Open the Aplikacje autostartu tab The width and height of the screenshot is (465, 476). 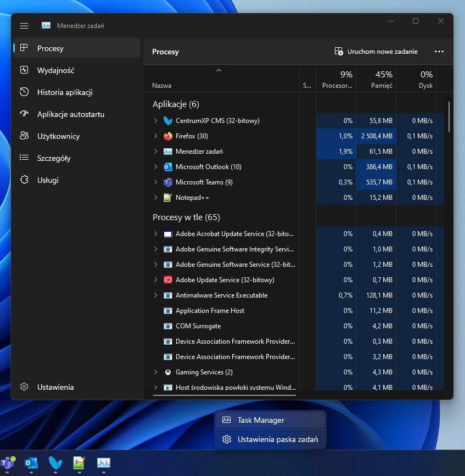point(77,114)
